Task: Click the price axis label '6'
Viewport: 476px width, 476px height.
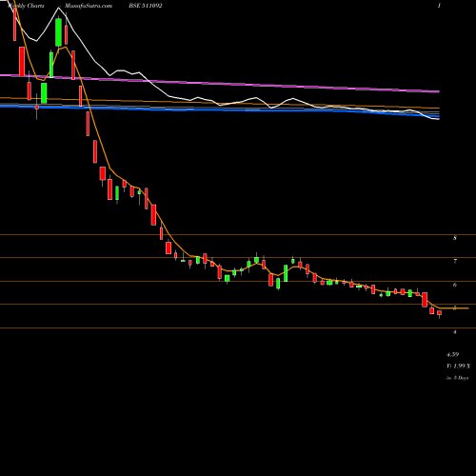Action: (x=455, y=285)
